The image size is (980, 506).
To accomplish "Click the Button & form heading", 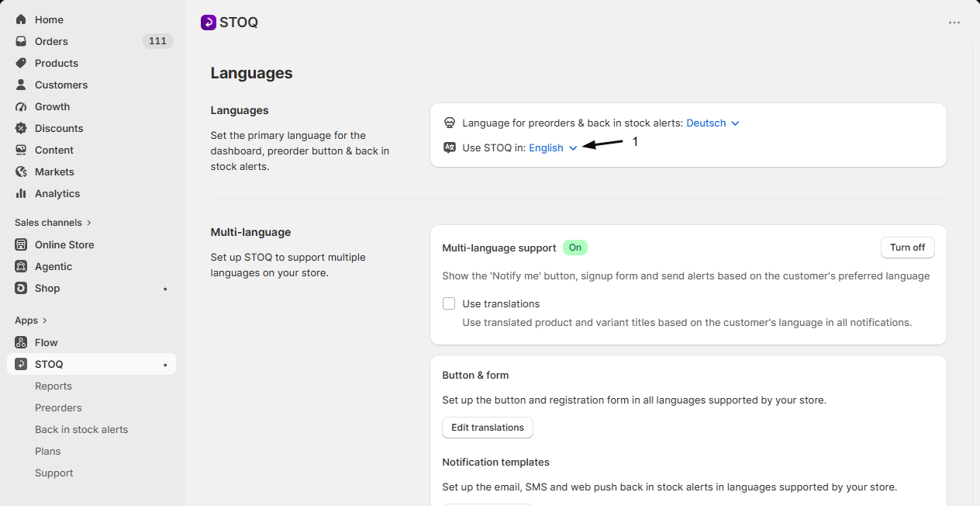I will coord(475,375).
